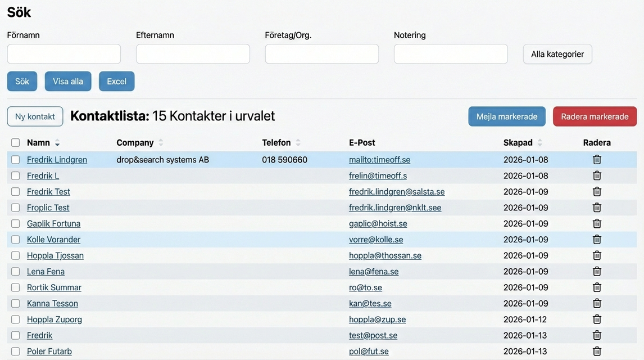Sort the list by Namn column
The height and width of the screenshot is (360, 644).
click(x=57, y=143)
